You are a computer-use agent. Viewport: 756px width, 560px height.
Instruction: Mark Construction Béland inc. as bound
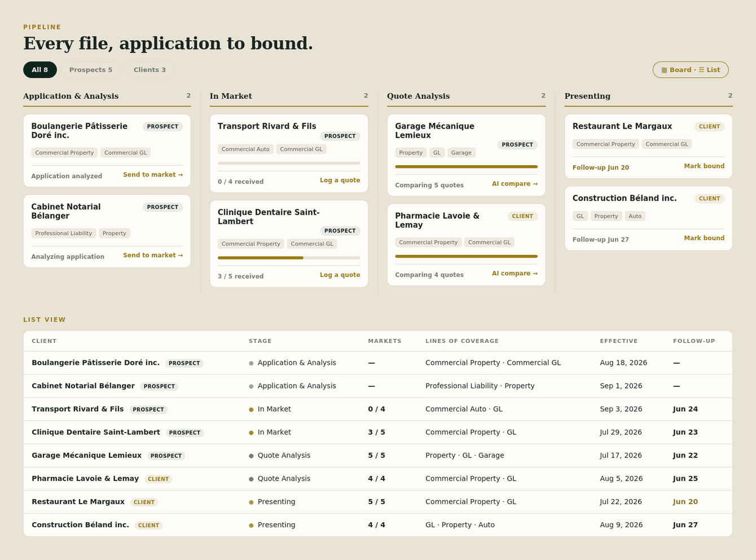[704, 239]
